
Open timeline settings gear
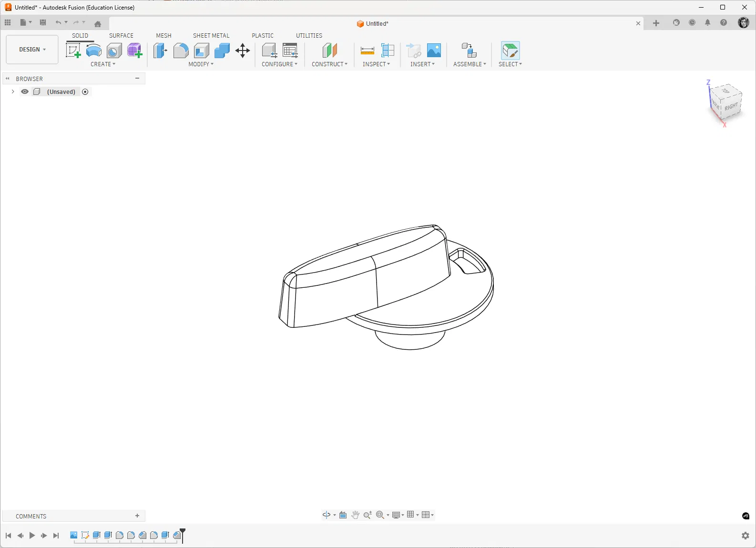[x=746, y=536]
